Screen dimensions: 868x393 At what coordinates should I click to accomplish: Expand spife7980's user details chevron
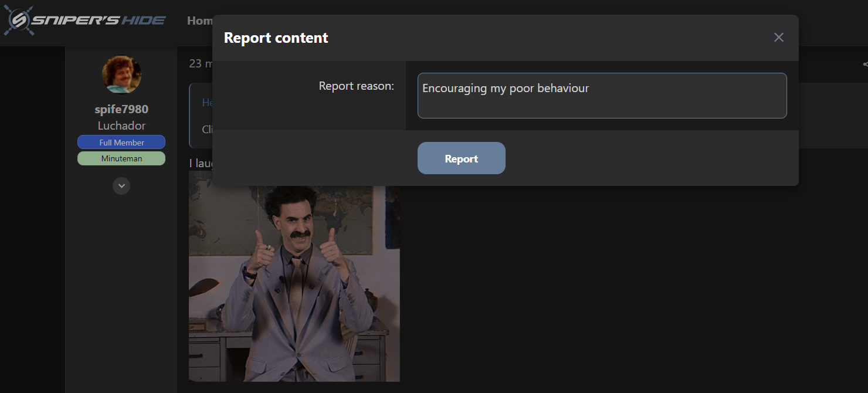tap(121, 186)
